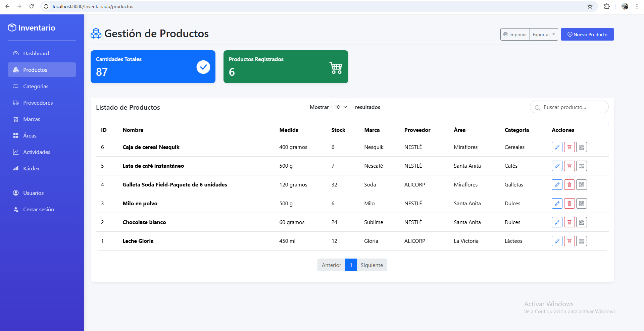Image resolution: width=644 pixels, height=331 pixels.
Task: Edit the Leche Gloria product
Action: [557, 241]
